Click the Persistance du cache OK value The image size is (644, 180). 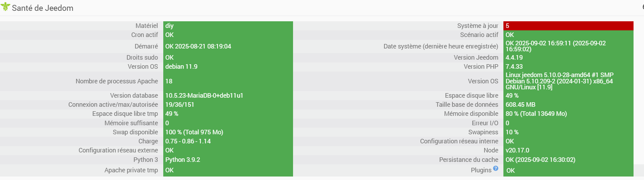pyautogui.click(x=540, y=160)
